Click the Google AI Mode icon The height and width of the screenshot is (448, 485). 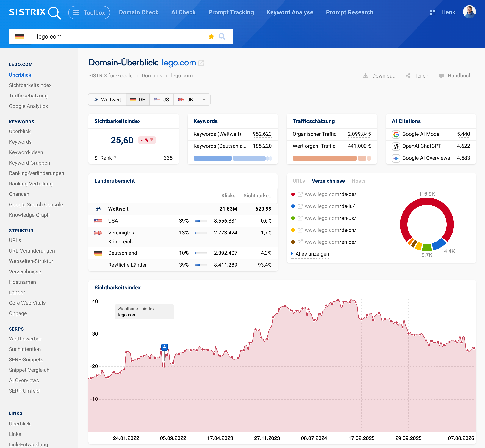(x=396, y=134)
